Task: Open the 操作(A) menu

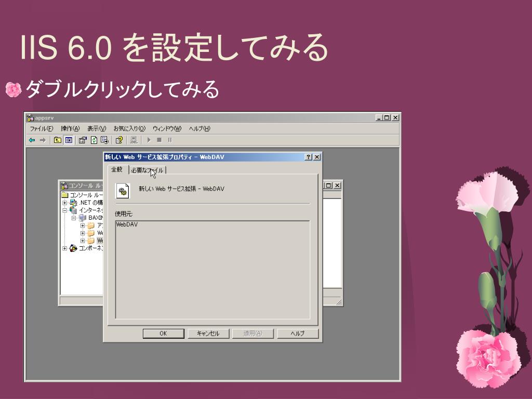Action: tap(70, 129)
